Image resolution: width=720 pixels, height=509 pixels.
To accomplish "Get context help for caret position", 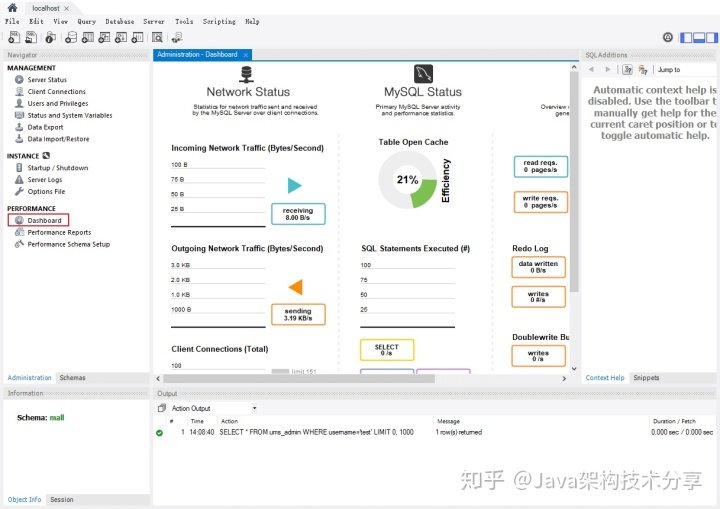I will pyautogui.click(x=627, y=69).
